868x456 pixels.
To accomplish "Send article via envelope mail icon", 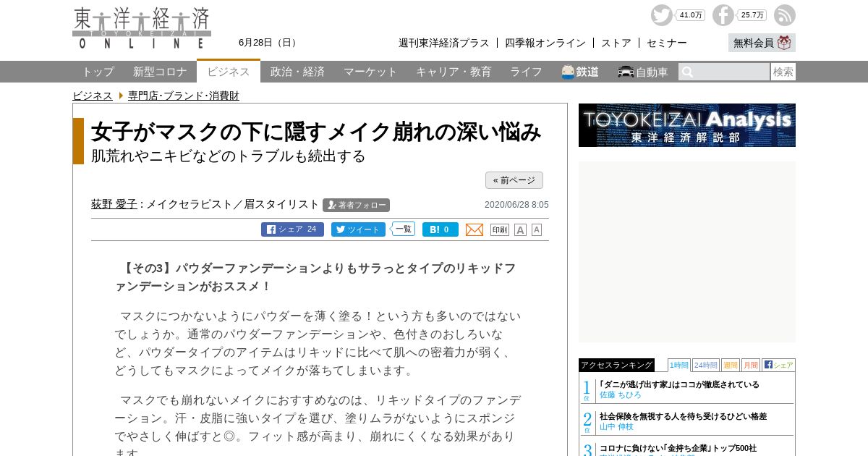I will point(475,229).
